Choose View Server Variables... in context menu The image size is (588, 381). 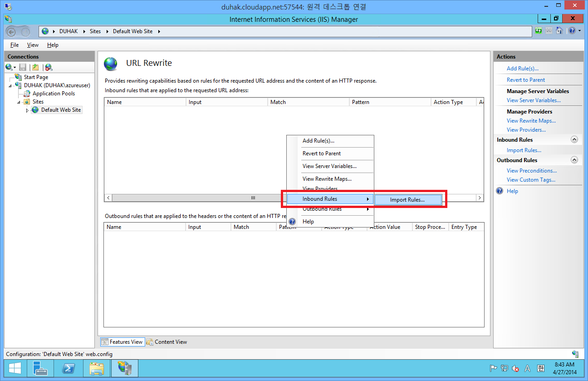(330, 166)
